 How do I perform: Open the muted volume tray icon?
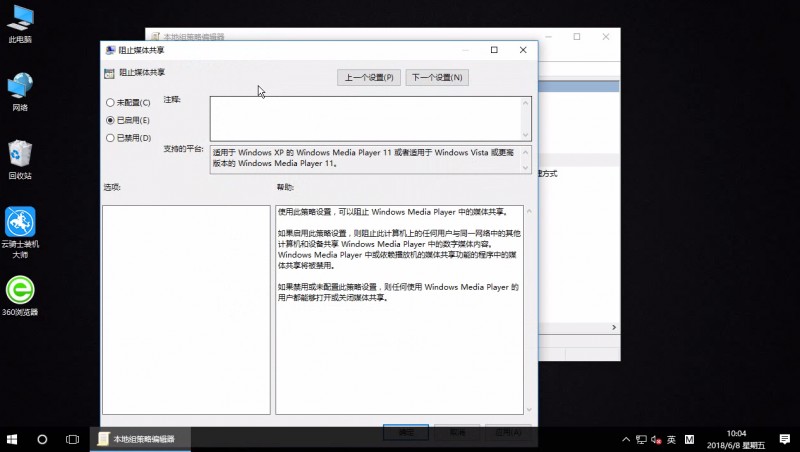point(656,439)
